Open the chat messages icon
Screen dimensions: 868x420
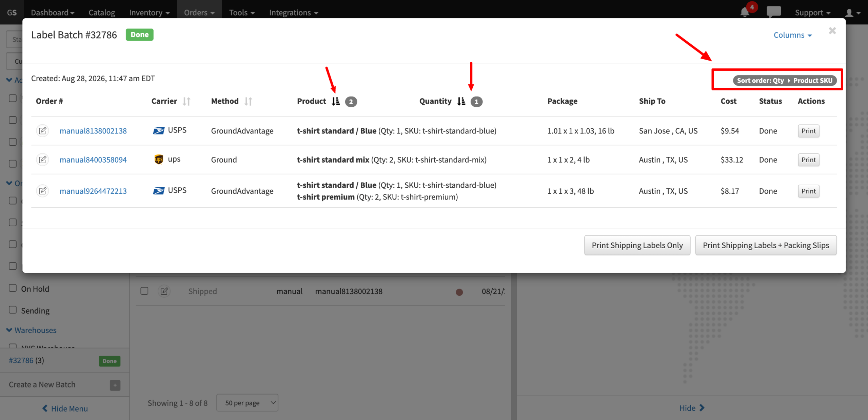773,12
